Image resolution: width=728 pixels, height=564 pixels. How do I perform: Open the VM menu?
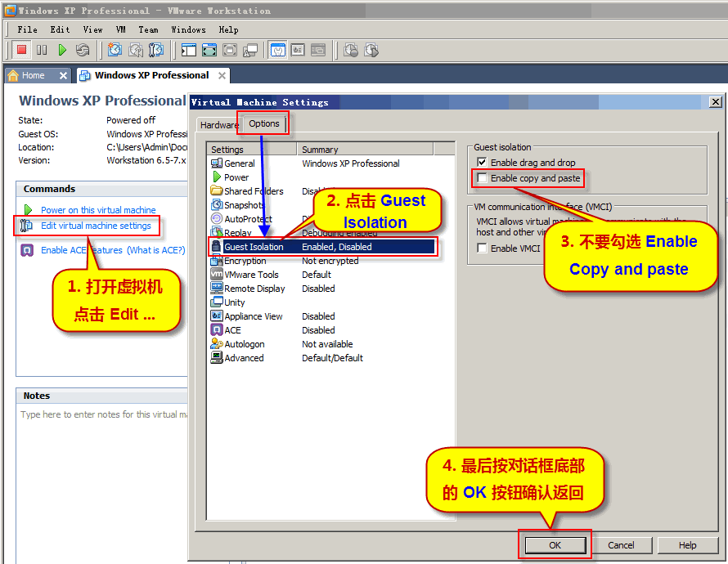(x=121, y=29)
